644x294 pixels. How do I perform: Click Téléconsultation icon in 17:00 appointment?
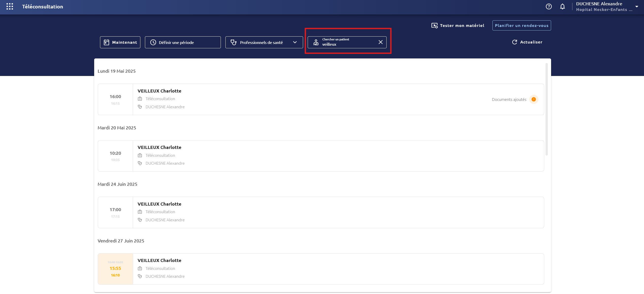click(140, 212)
